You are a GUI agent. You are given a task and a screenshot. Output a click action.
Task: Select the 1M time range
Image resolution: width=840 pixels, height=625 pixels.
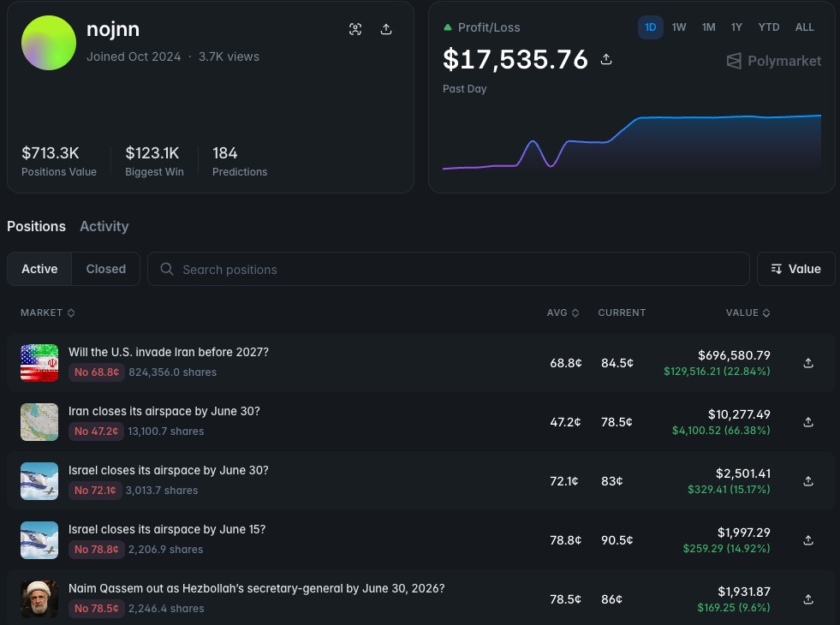pos(709,27)
